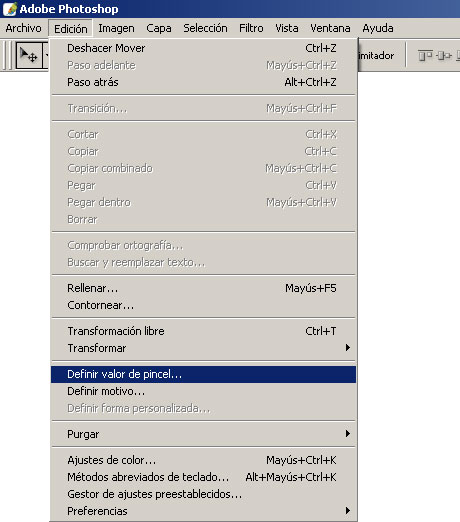460x522 pixels.
Task: Click the greyed Borrar entry
Action: pos(203,219)
